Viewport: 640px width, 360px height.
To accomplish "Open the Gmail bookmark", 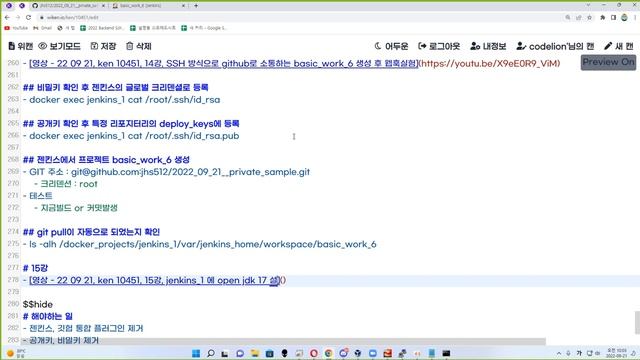I will [x=42, y=28].
